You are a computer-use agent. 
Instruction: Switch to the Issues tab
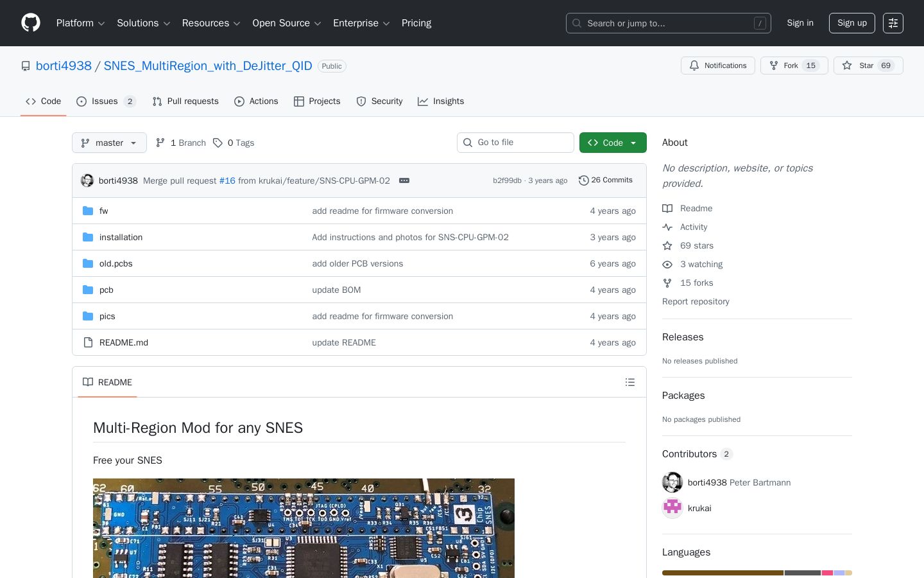coord(106,101)
